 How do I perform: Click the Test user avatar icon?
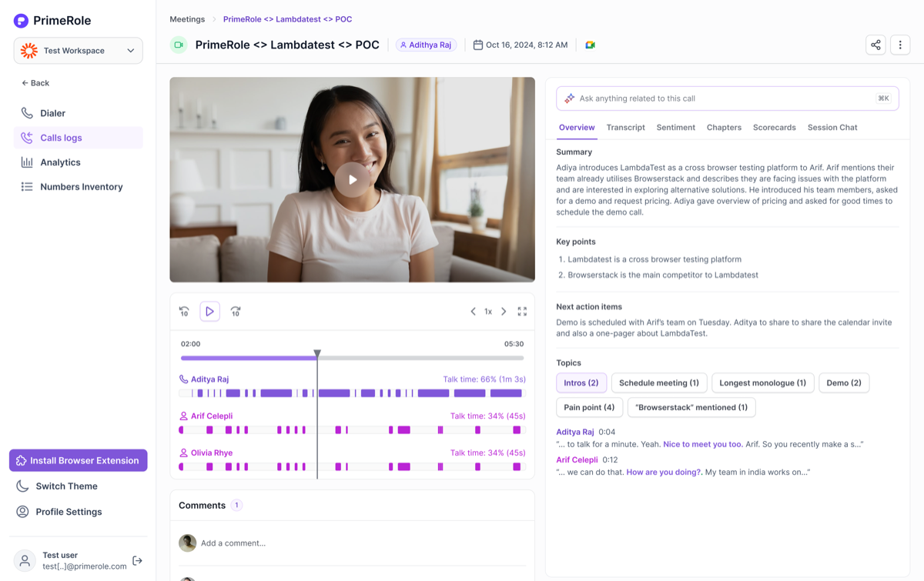click(25, 561)
